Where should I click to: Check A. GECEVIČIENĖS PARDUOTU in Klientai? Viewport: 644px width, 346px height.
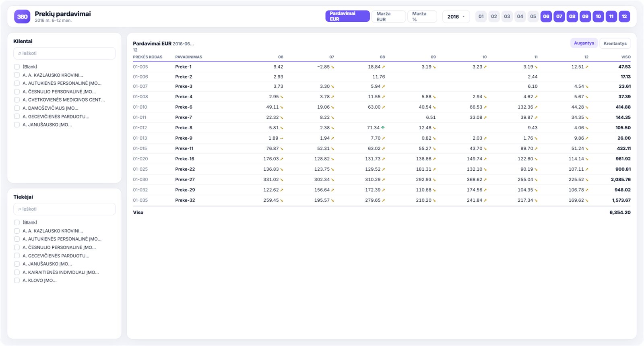tap(17, 116)
